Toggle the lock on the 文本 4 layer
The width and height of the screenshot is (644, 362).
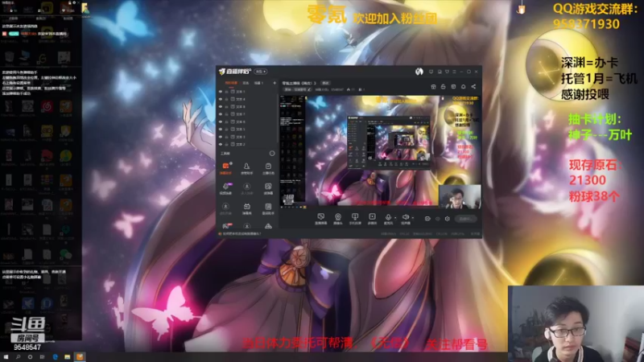pos(226,99)
